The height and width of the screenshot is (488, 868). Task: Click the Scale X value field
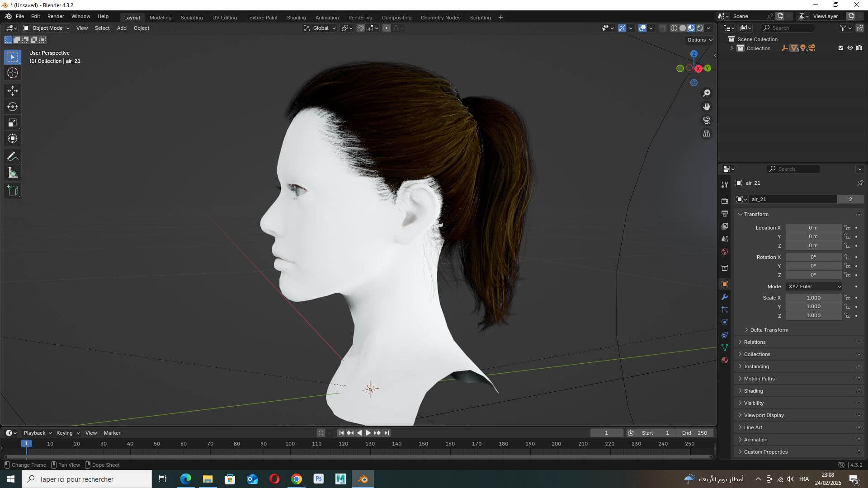[x=813, y=298]
